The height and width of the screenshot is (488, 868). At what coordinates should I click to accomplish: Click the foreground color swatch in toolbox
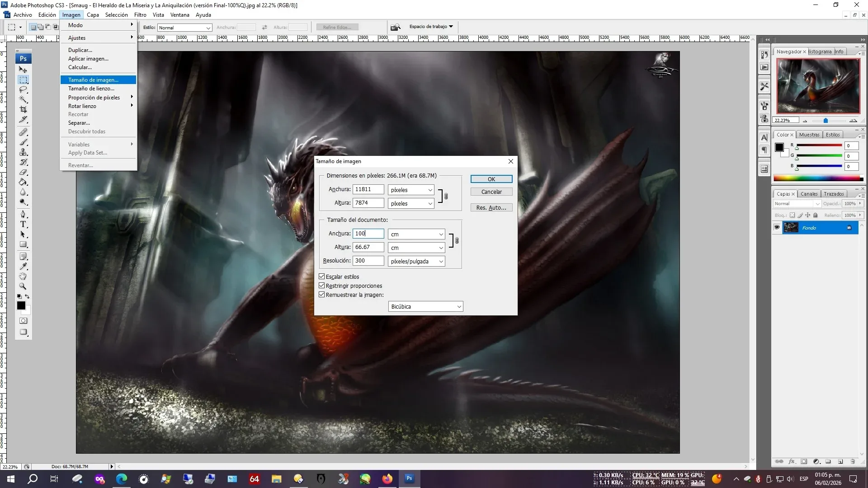pyautogui.click(x=21, y=306)
